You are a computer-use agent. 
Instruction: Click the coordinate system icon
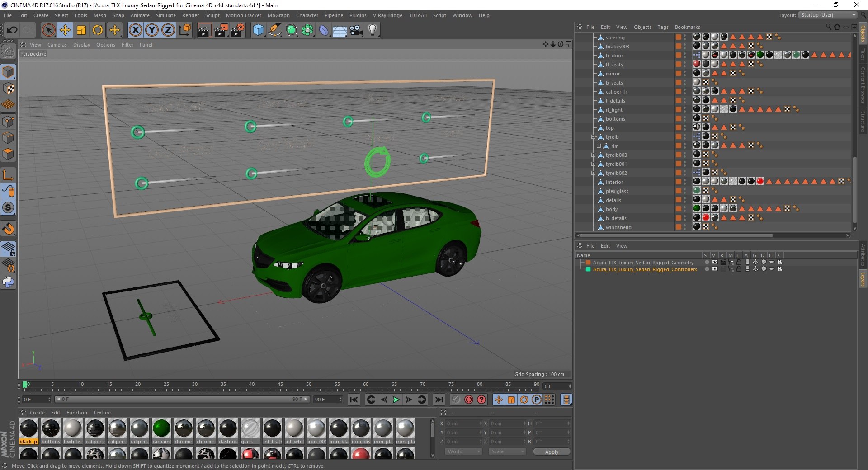pyautogui.click(x=184, y=30)
